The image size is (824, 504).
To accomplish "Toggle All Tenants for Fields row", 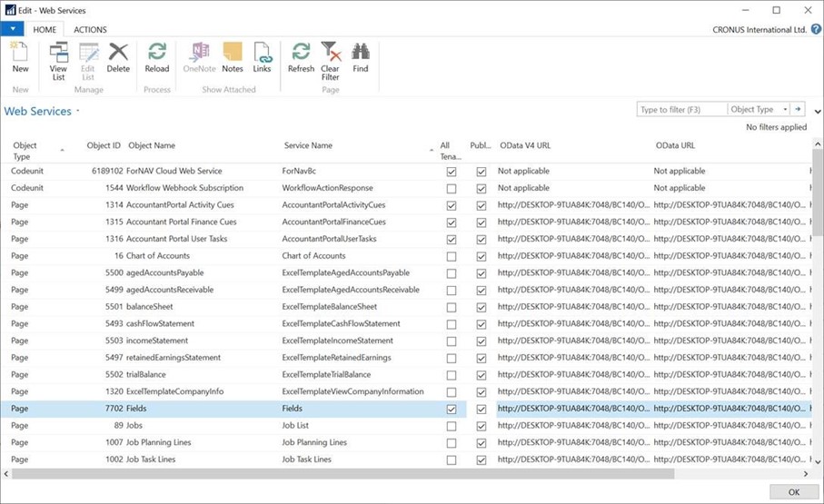I will click(452, 409).
